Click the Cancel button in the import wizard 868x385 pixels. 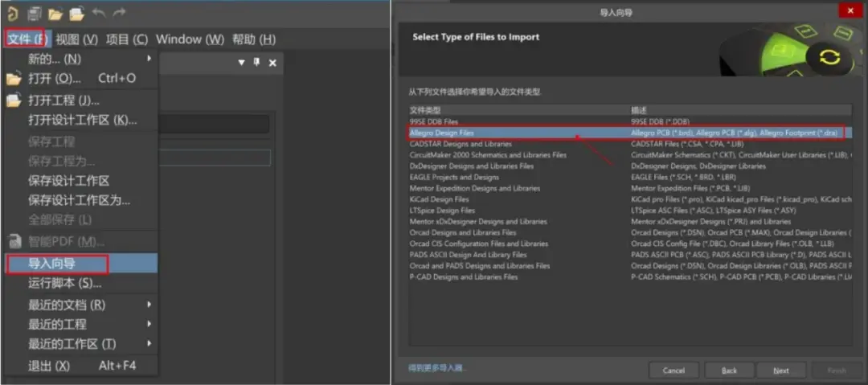pyautogui.click(x=674, y=371)
